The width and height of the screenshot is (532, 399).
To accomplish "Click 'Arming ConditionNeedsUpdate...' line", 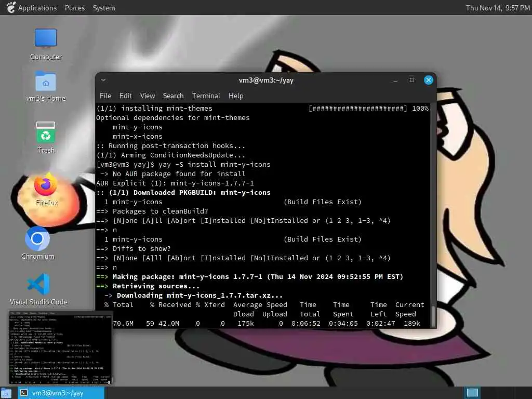I will [170, 155].
